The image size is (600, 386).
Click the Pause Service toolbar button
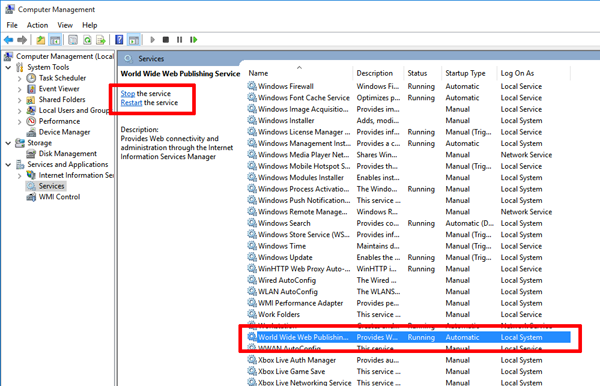point(179,40)
